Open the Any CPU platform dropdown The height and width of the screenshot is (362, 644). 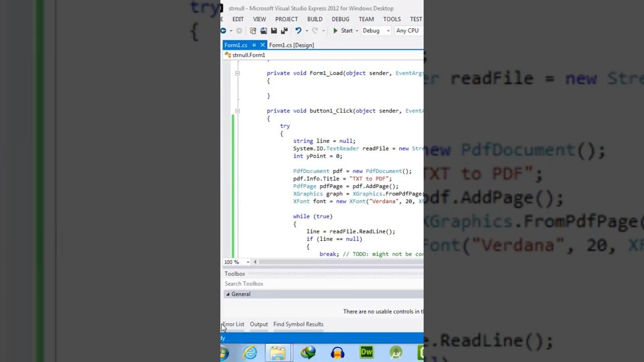[409, 31]
